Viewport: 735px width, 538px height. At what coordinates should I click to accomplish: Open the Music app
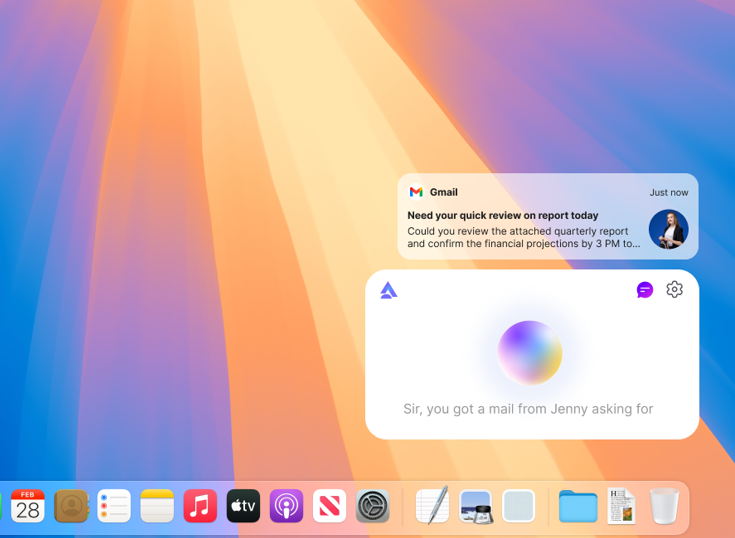200,506
